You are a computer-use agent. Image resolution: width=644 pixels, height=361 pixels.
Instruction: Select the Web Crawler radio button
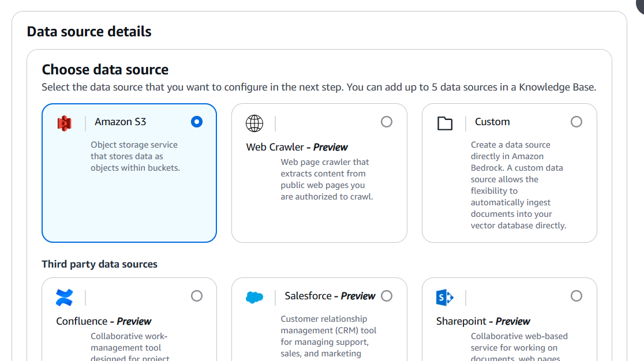click(387, 122)
